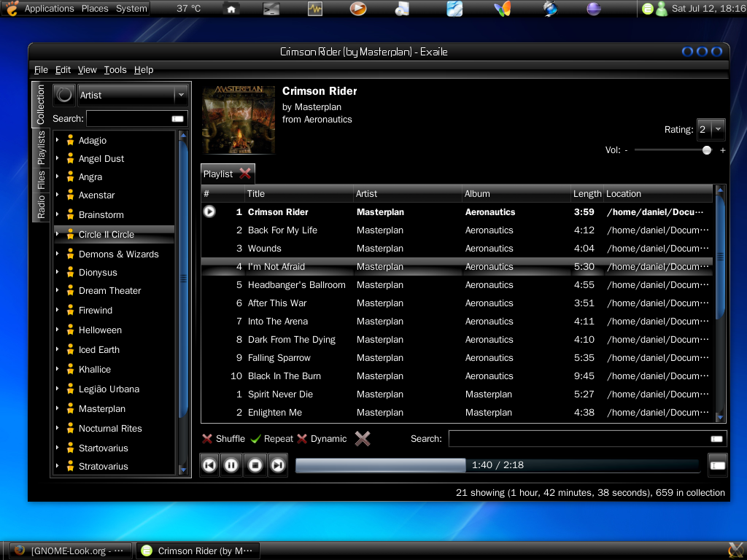Viewport: 747px width, 560px height.
Task: Open the home folder launcher in top panel
Action: coord(231,9)
